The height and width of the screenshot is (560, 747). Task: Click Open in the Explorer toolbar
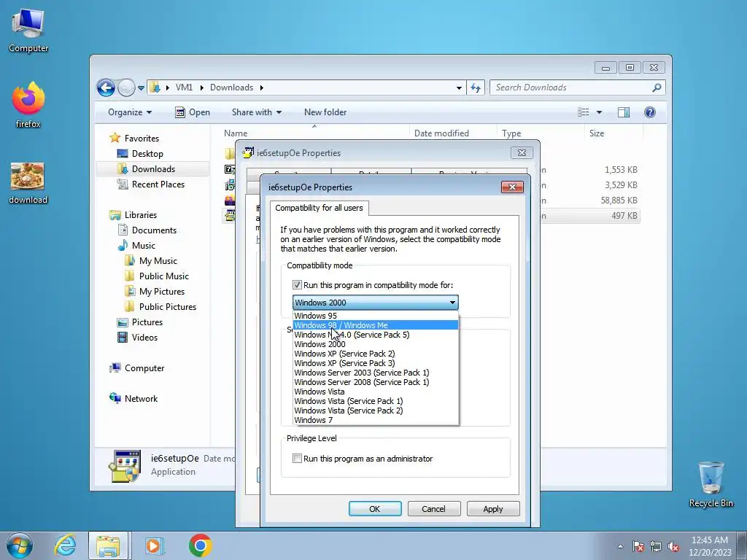coord(193,112)
